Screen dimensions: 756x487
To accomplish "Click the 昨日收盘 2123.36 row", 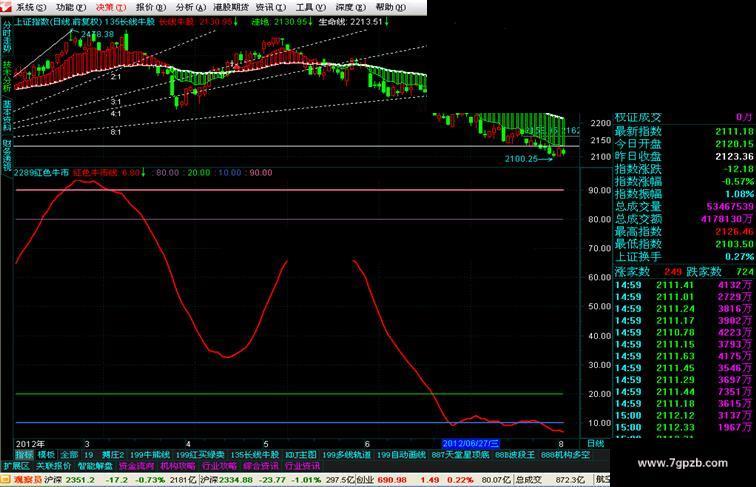I will click(684, 156).
